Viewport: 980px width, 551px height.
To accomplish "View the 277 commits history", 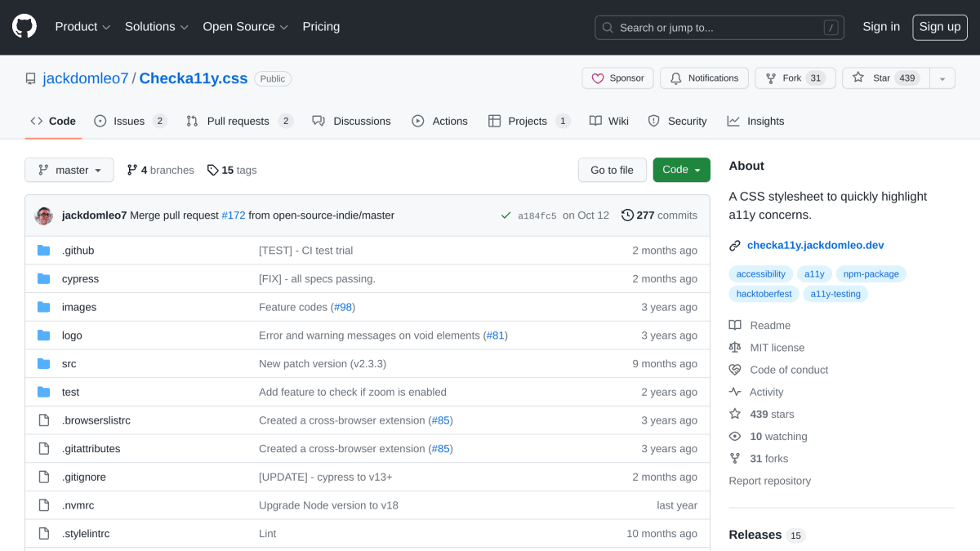I will [659, 216].
